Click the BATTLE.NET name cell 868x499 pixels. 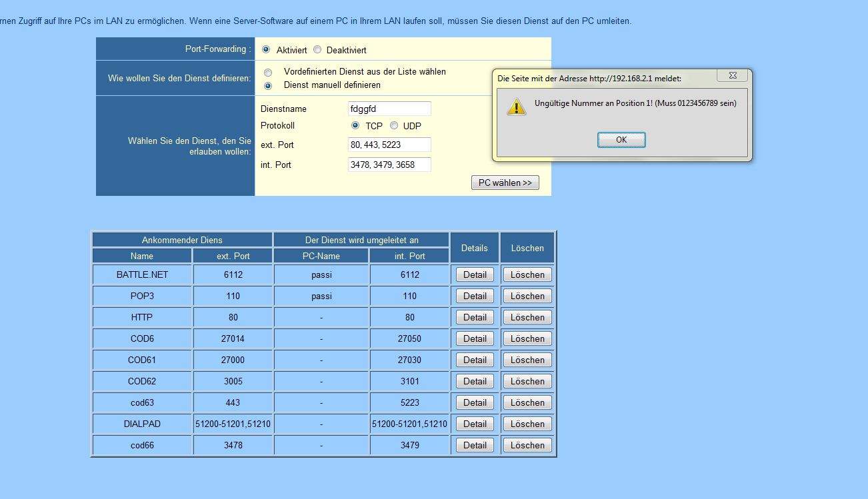[x=142, y=274]
